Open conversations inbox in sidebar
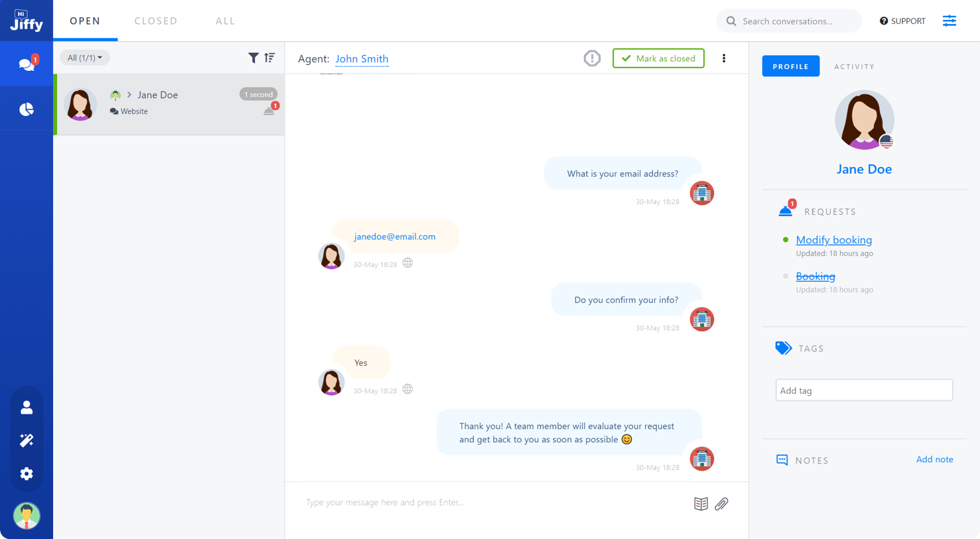The image size is (980, 539). coord(27,64)
